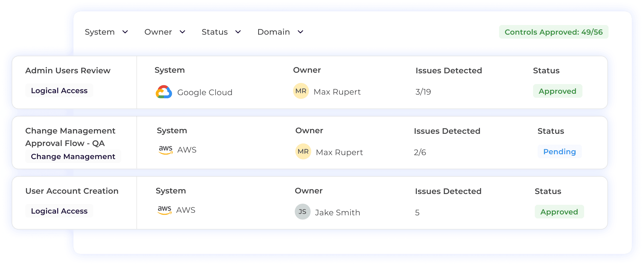Click System header in User Account Creation row
This screenshot has width=644, height=267.
171,191
